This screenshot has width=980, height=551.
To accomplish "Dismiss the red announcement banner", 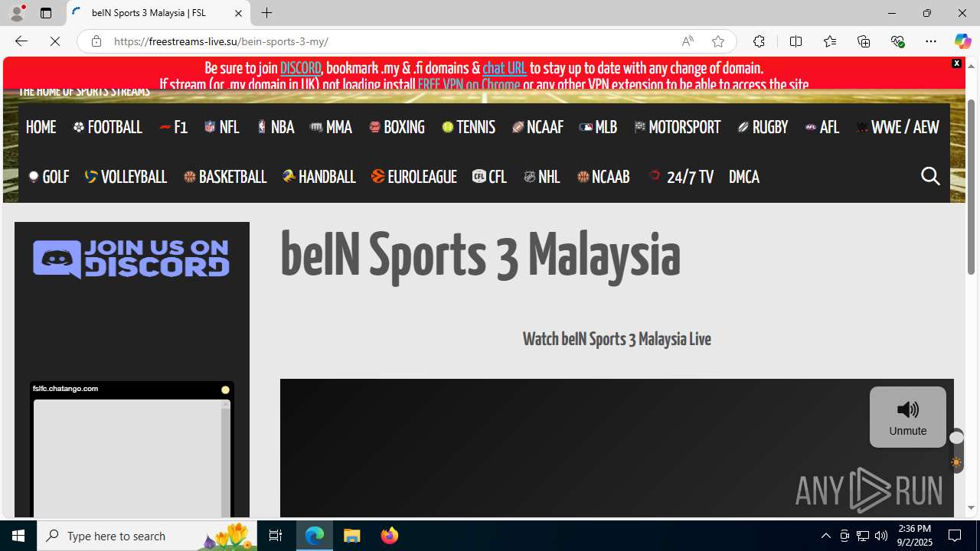I will point(956,64).
